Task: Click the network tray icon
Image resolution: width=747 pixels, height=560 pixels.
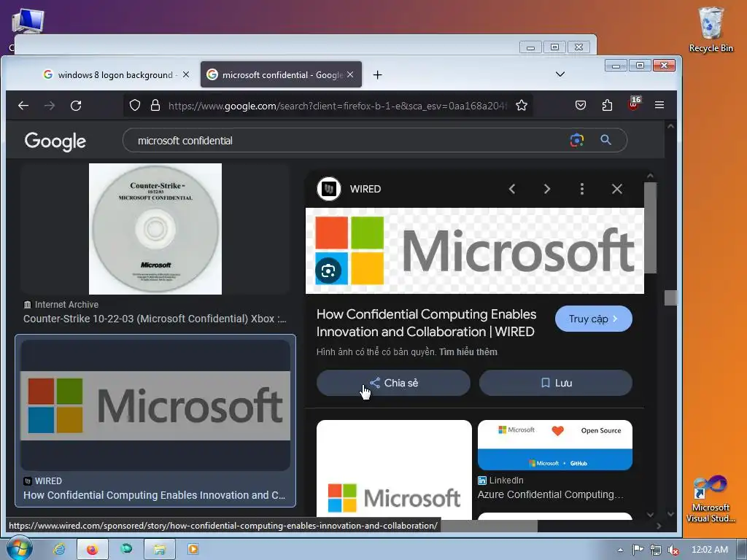Action: [656, 550]
